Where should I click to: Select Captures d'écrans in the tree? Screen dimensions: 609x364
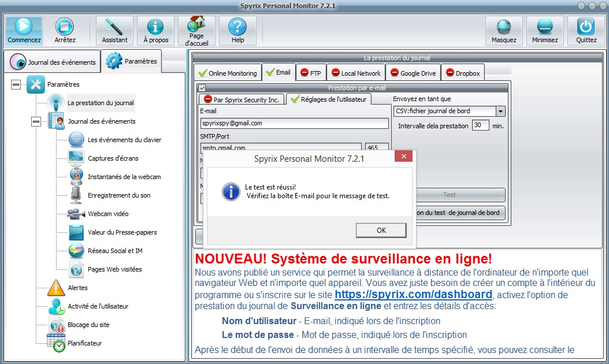point(113,158)
